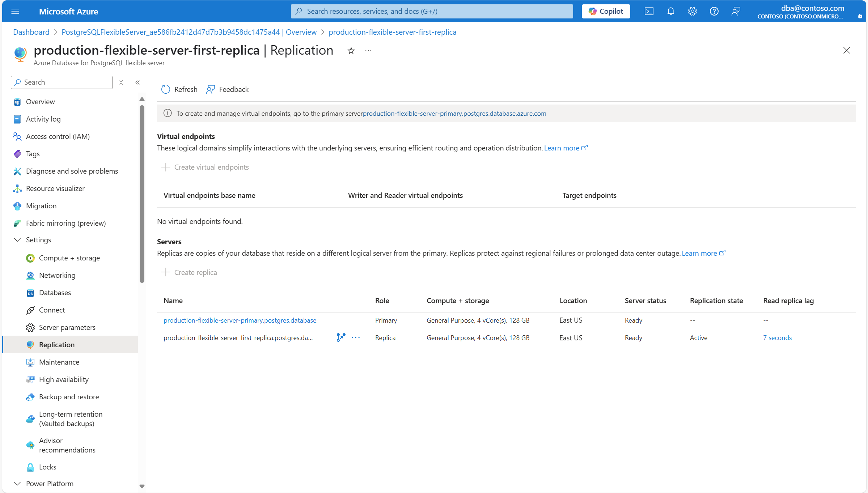Click the Compute + storage icon

(x=30, y=258)
